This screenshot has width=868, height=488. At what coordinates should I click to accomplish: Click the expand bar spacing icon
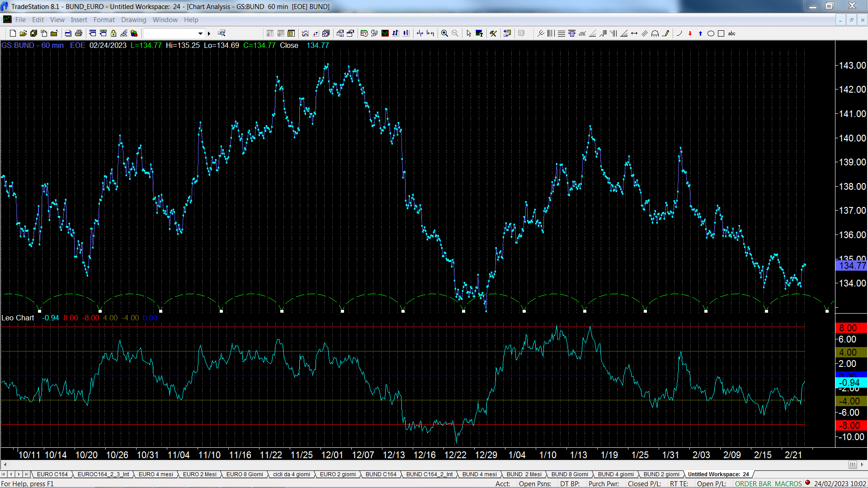point(430,33)
